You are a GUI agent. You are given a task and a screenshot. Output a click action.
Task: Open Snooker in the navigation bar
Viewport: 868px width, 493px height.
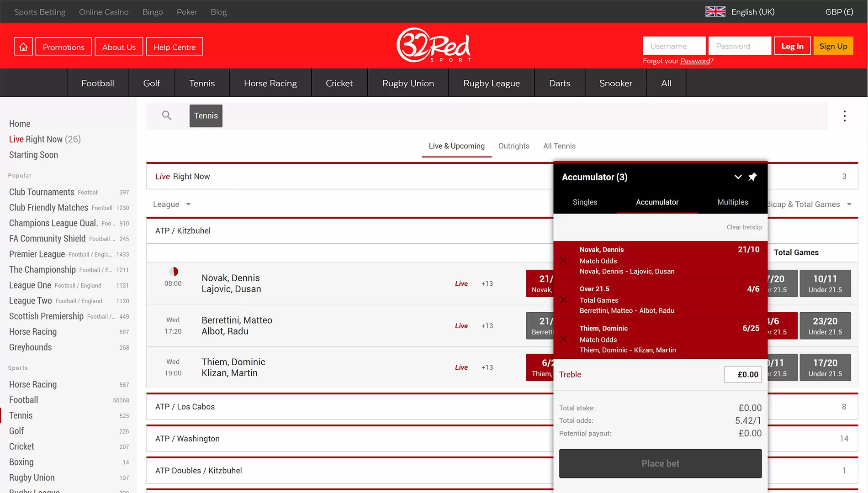615,83
